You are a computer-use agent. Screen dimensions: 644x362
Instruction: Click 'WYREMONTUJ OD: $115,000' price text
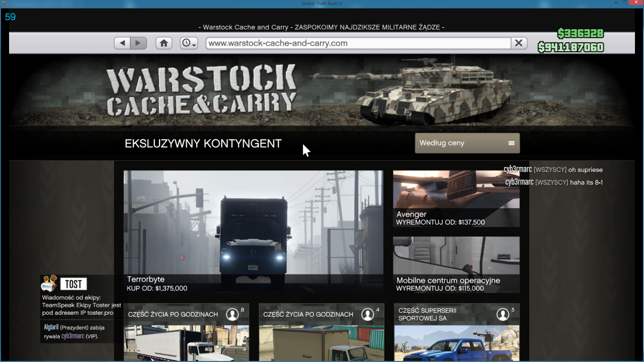tap(440, 289)
